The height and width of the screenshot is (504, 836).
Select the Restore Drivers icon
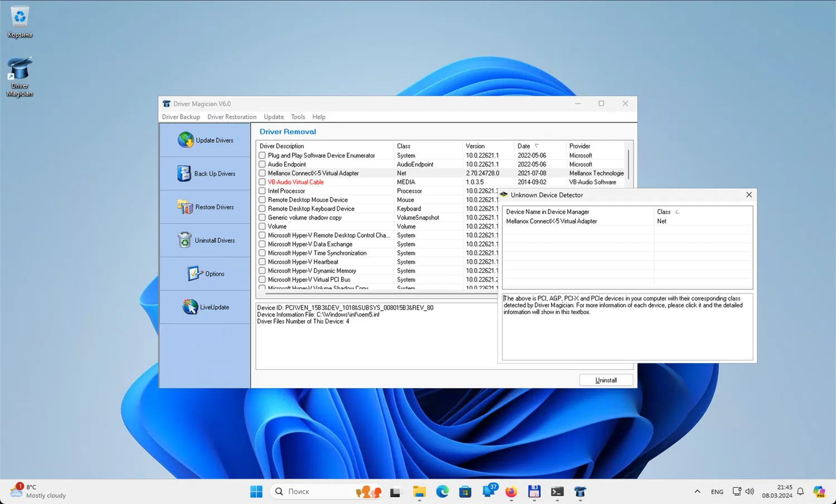[185, 207]
